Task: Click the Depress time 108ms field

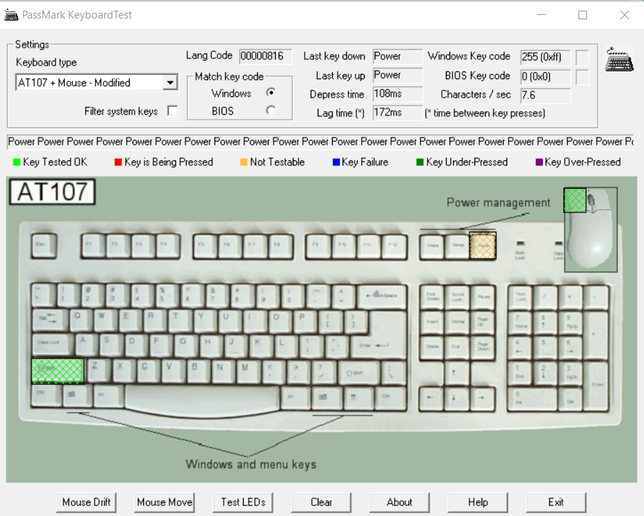Action: pos(398,94)
